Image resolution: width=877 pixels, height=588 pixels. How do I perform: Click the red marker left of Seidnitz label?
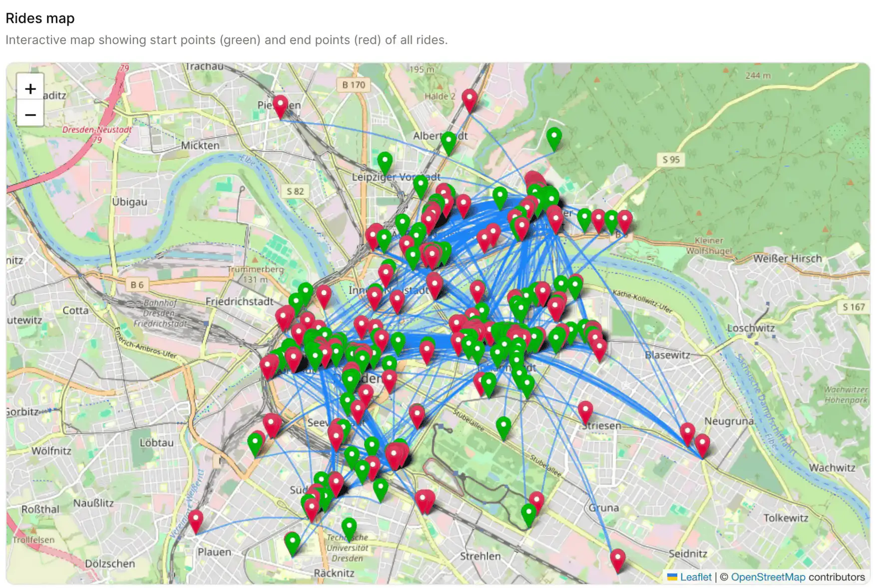[x=618, y=559]
